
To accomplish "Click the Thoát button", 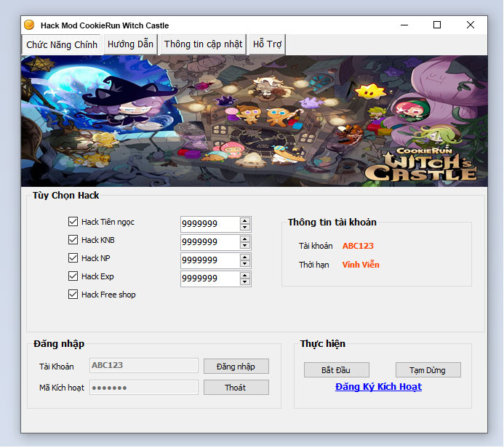I will click(236, 388).
